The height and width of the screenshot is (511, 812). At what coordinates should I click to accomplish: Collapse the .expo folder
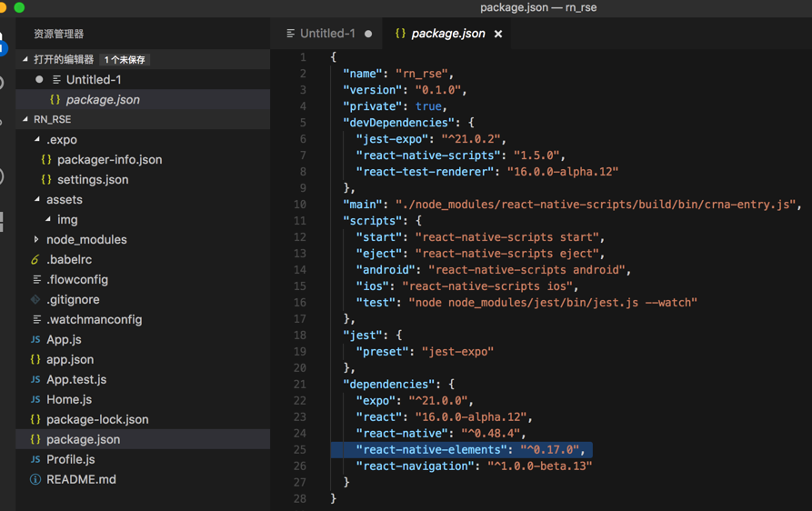(37, 139)
